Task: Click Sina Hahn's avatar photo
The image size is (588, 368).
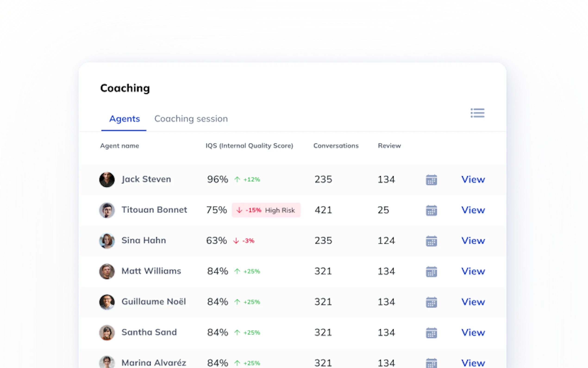Action: tap(107, 241)
